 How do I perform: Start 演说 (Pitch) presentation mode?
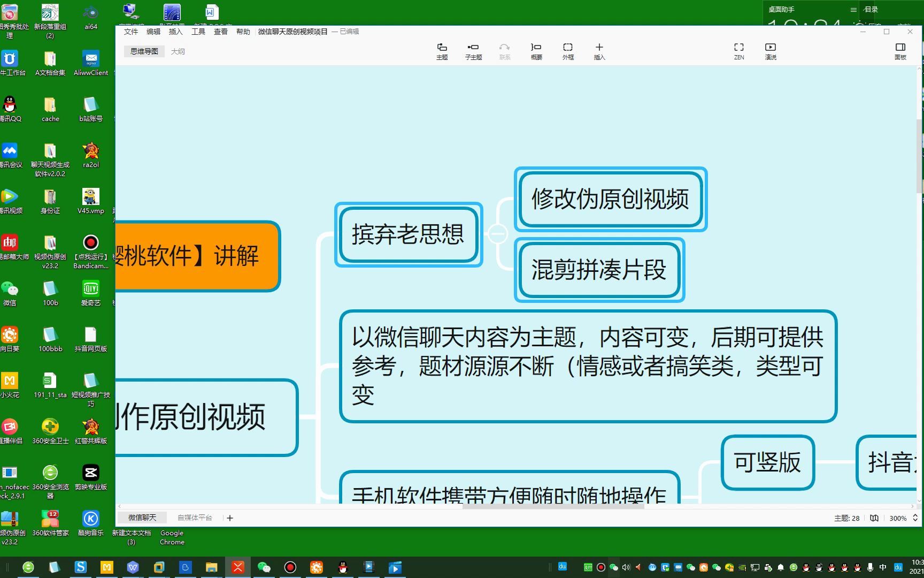(x=771, y=51)
